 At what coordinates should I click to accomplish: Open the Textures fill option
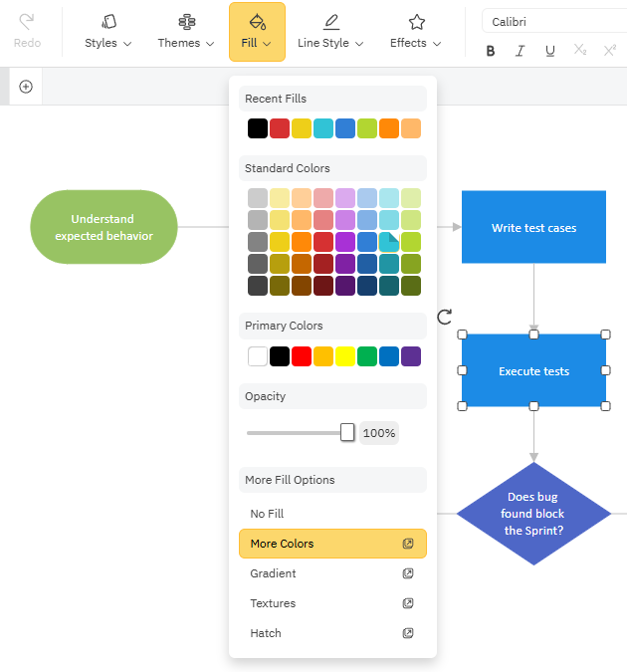pos(273,603)
